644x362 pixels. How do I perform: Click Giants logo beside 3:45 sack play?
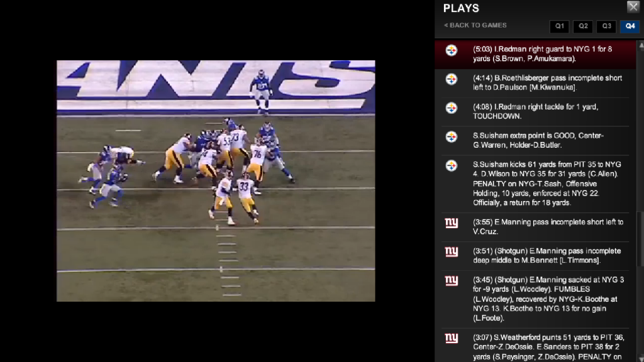[452, 280]
